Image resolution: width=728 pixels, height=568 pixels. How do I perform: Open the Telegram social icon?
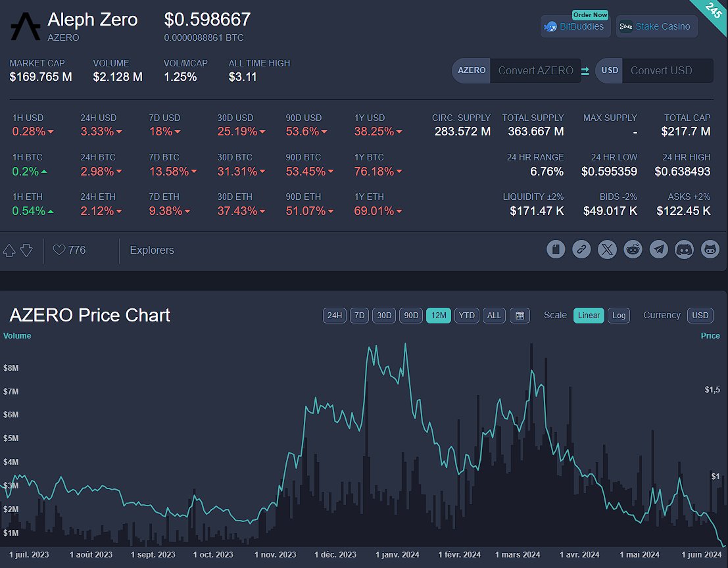click(658, 249)
